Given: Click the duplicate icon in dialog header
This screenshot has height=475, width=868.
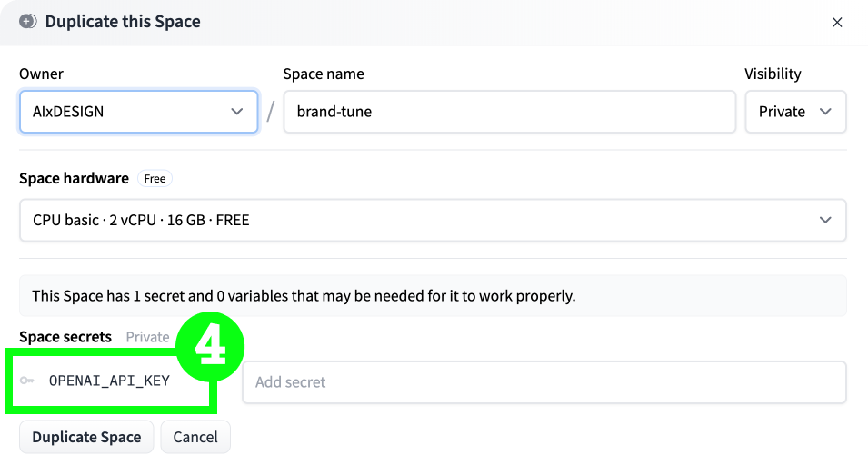Looking at the screenshot, I should (x=28, y=21).
